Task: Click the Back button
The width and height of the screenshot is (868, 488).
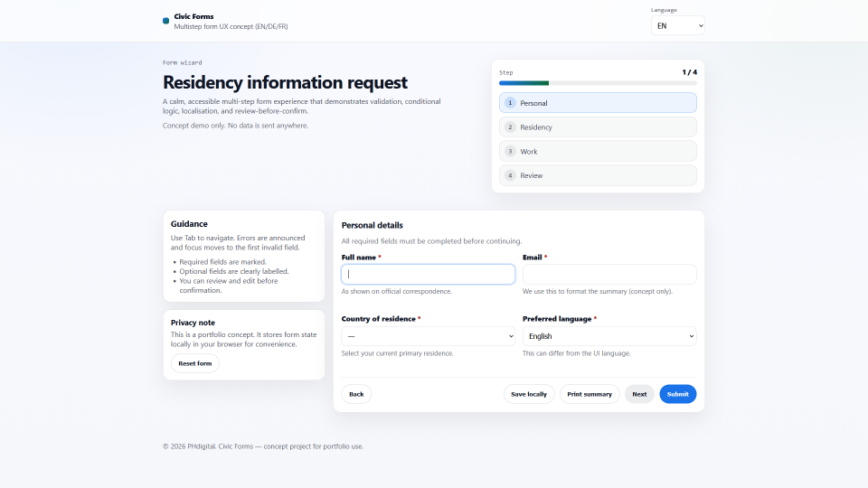Action: (x=356, y=394)
